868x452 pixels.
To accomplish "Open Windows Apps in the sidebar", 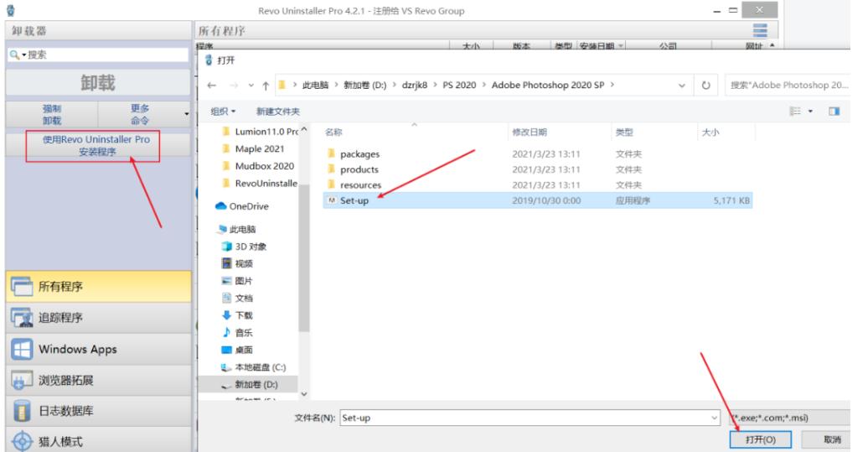I will pos(99,349).
